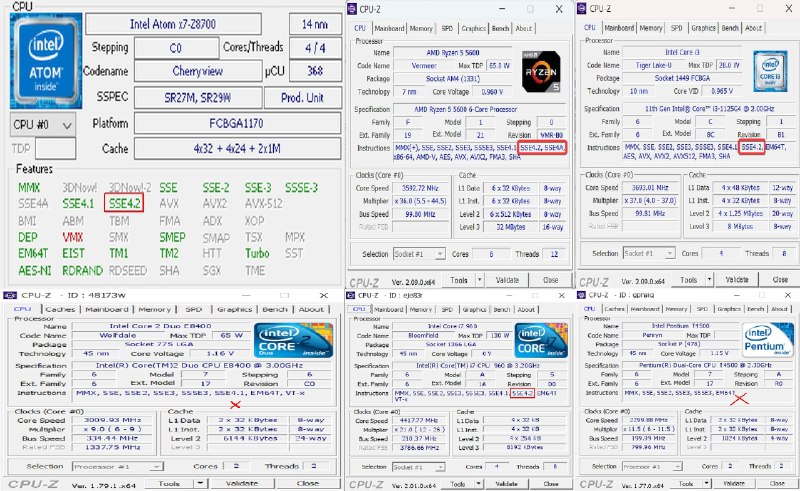800x491 pixels.
Task: Expand Tools arrow in Core 2 Duo window
Action: tap(201, 483)
